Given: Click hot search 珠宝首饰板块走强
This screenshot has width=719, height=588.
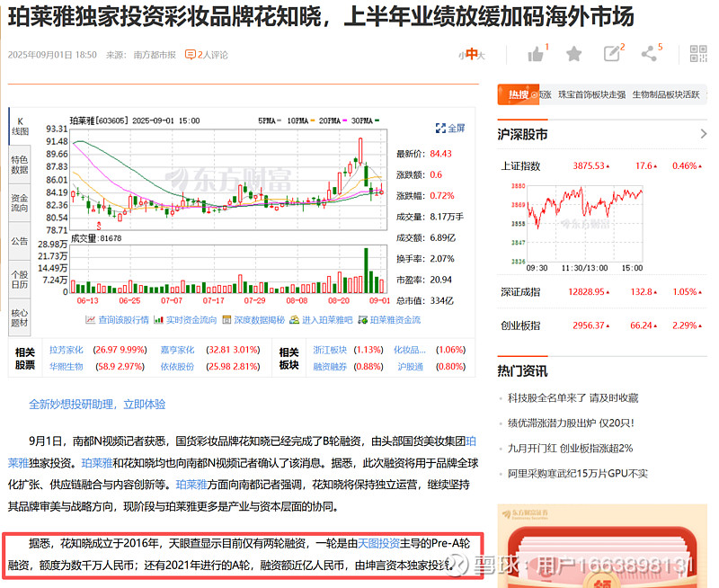Looking at the screenshot, I should [x=592, y=94].
